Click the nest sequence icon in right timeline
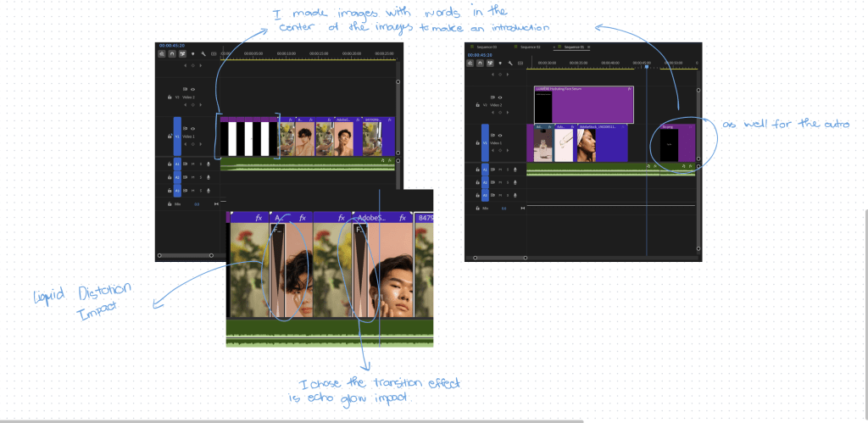Image resolution: width=868 pixels, height=423 pixels. point(471,62)
